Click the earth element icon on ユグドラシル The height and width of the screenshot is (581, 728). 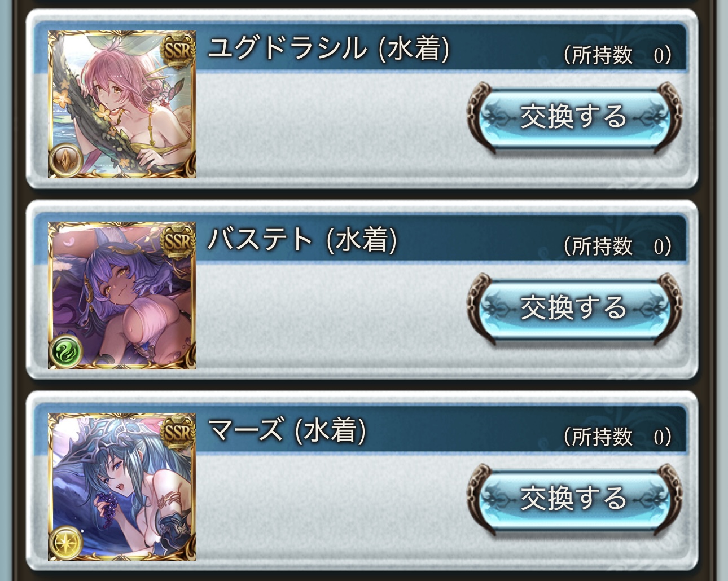pos(67,160)
